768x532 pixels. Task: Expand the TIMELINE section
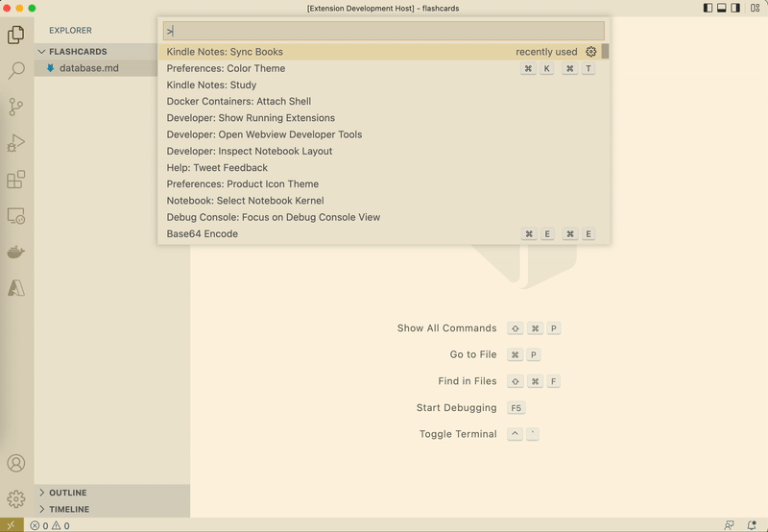[x=112, y=509]
